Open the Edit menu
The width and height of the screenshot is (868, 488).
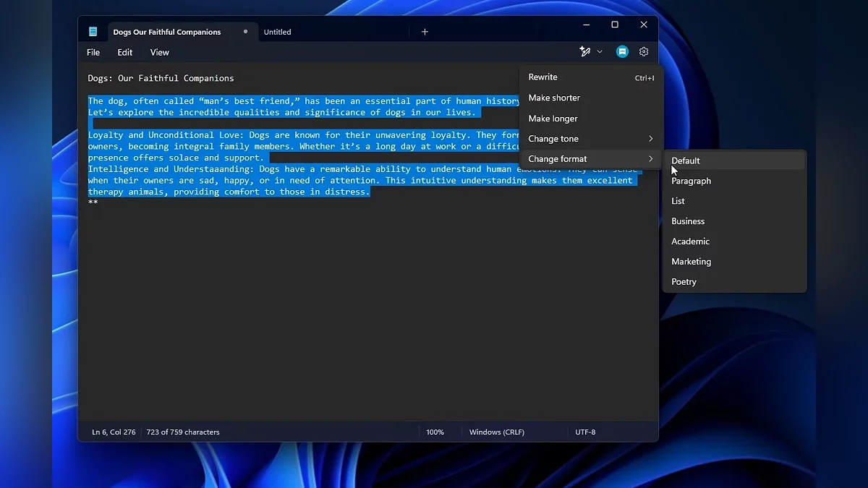pyautogui.click(x=125, y=52)
